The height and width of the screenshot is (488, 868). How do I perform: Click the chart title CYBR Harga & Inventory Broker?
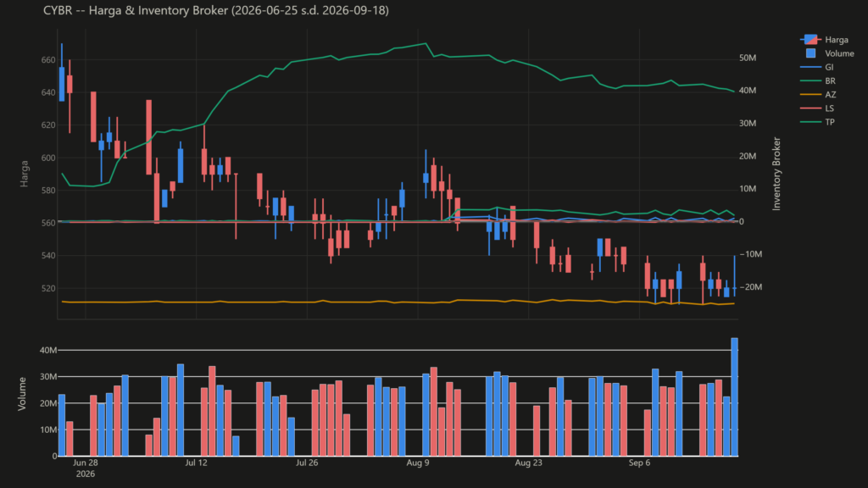(x=216, y=10)
